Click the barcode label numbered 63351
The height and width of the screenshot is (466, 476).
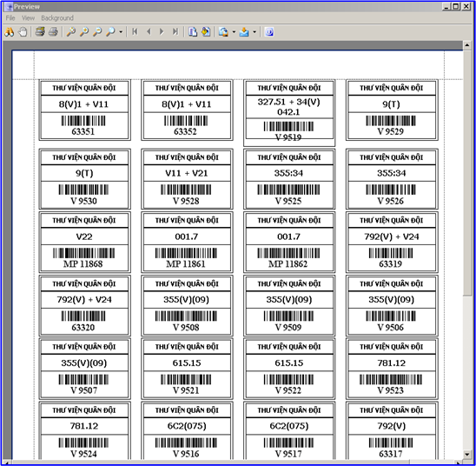(85, 110)
